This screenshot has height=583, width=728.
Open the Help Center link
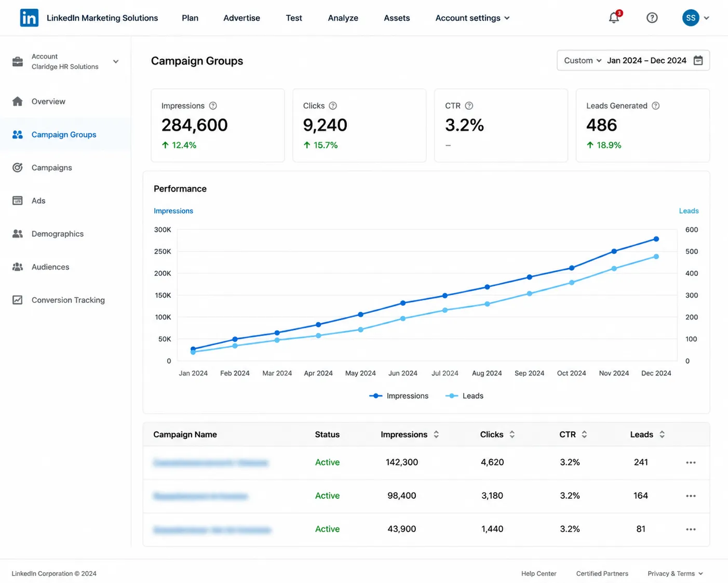538,574
